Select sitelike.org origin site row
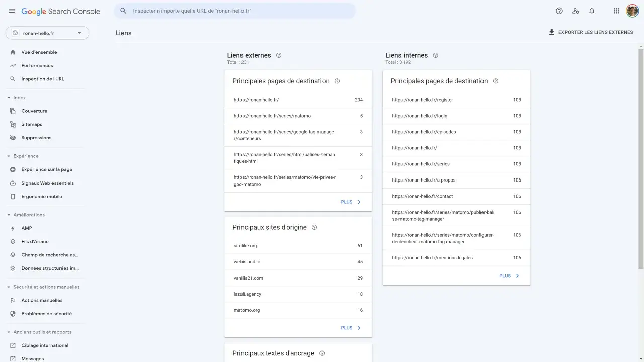Screen dimensions: 644x362 point(298,246)
